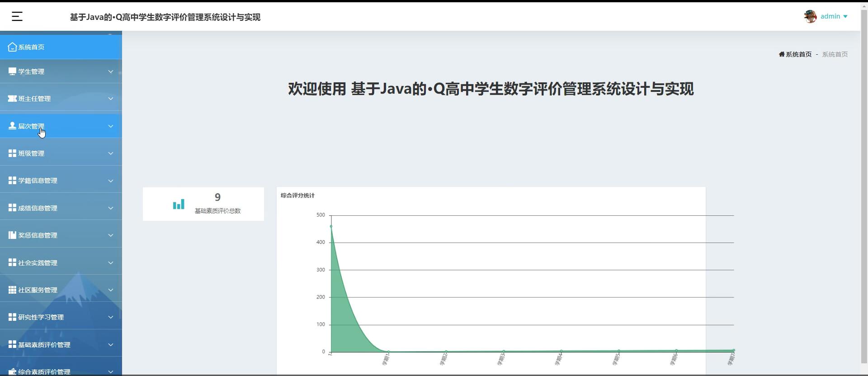Expand 社区服务管理 chevron arrow

coord(110,290)
